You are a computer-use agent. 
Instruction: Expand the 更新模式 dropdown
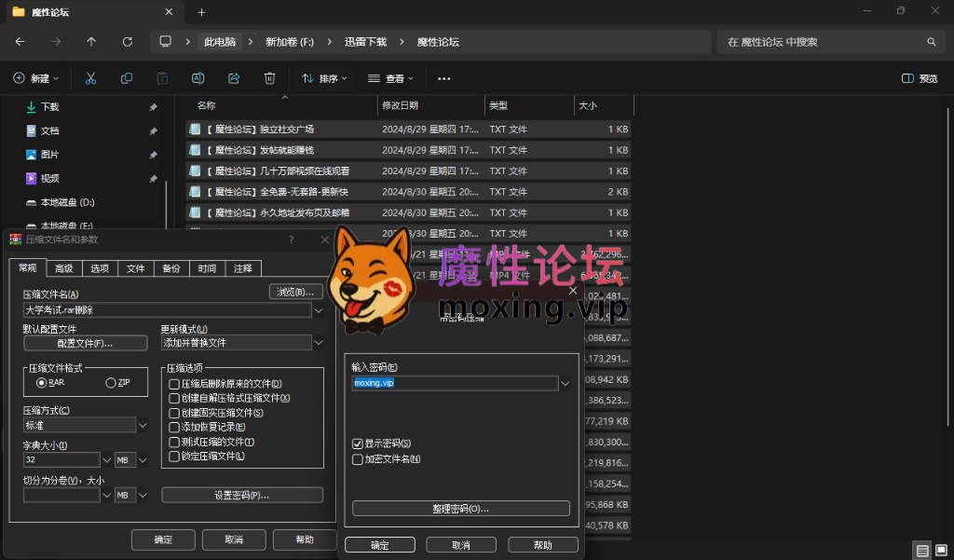pyautogui.click(x=319, y=343)
